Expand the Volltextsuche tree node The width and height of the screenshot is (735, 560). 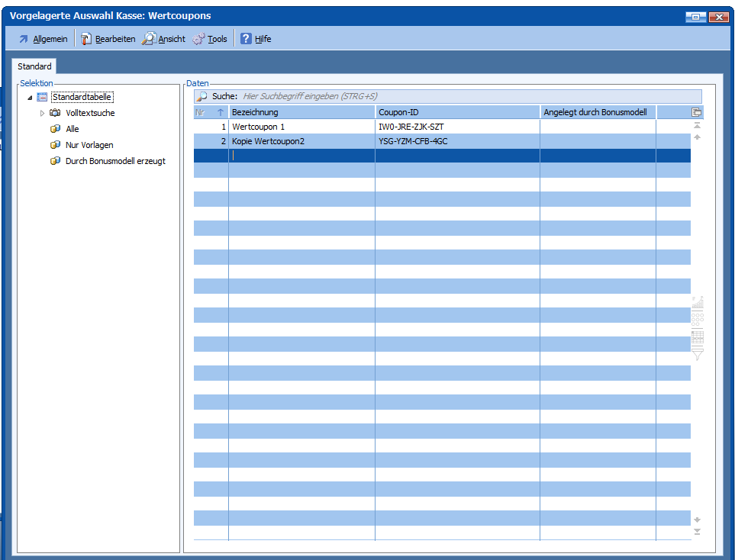click(x=43, y=113)
